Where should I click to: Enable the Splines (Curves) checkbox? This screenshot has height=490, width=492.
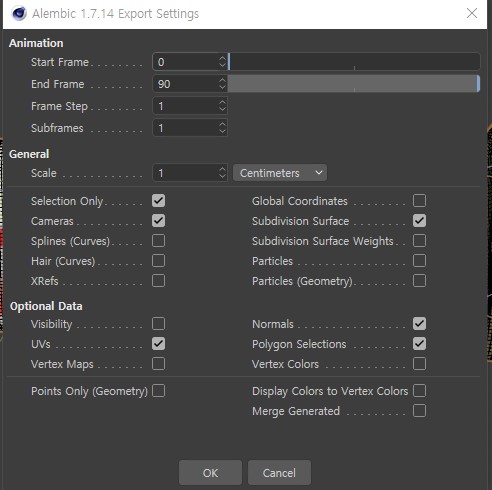coord(158,241)
